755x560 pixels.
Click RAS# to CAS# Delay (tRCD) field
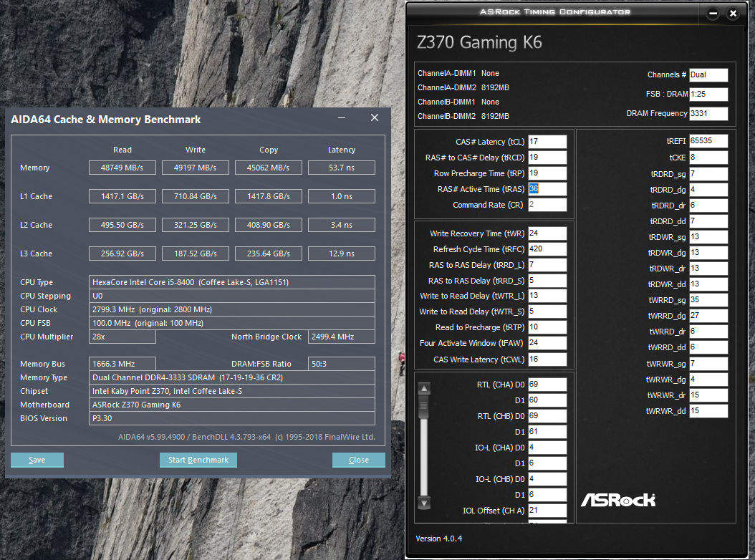coord(547,158)
